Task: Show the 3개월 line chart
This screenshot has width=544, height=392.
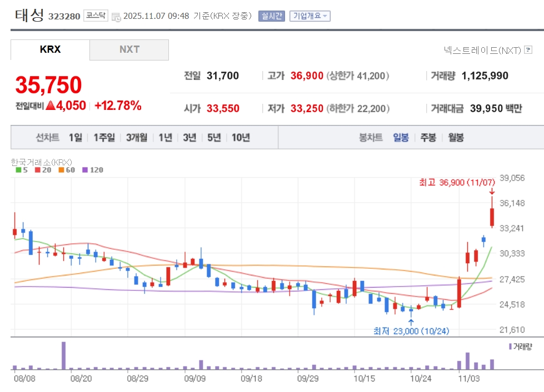Action: pos(137,138)
